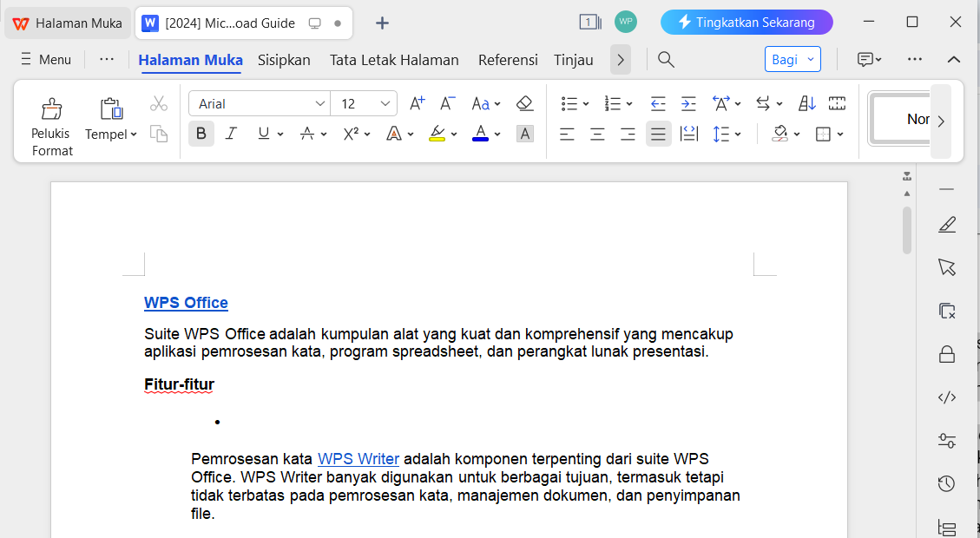Open the font color picker

(480, 134)
